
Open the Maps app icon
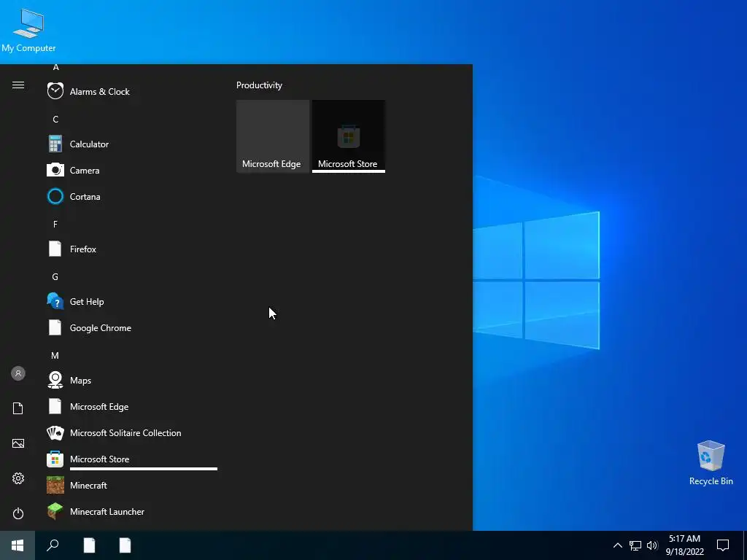[x=55, y=380]
